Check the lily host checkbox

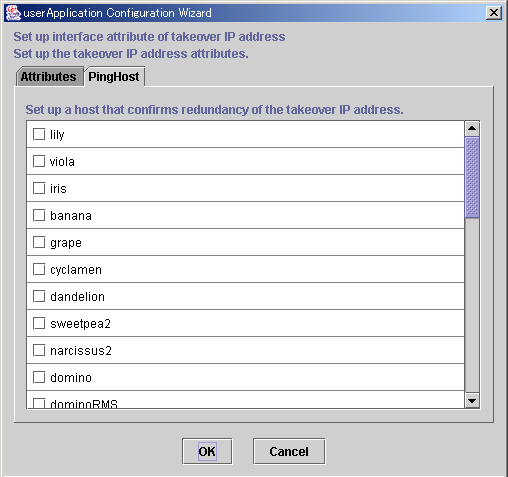tap(39, 134)
